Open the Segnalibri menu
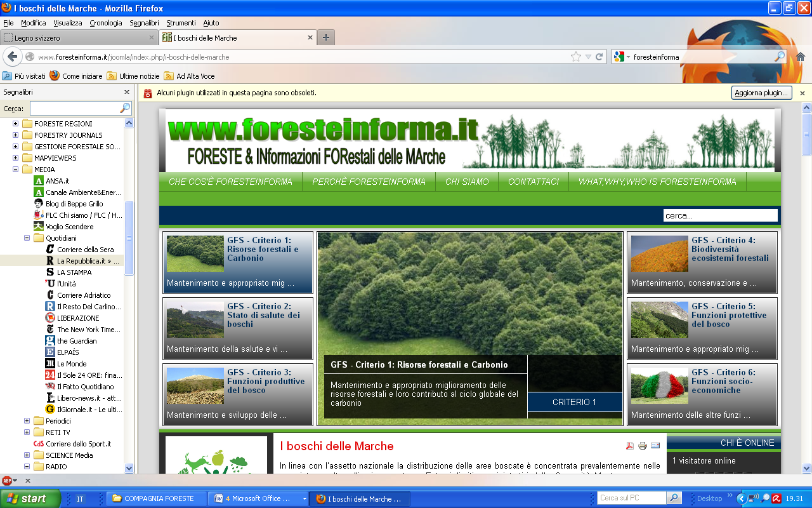Screen dimensions: 812x508 [x=144, y=23]
